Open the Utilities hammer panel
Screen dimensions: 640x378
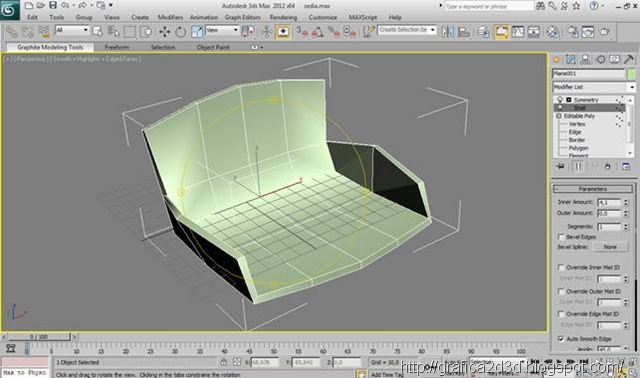coord(629,60)
